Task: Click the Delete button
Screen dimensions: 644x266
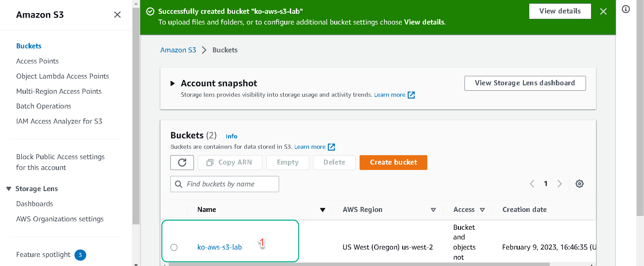Action: (x=334, y=163)
